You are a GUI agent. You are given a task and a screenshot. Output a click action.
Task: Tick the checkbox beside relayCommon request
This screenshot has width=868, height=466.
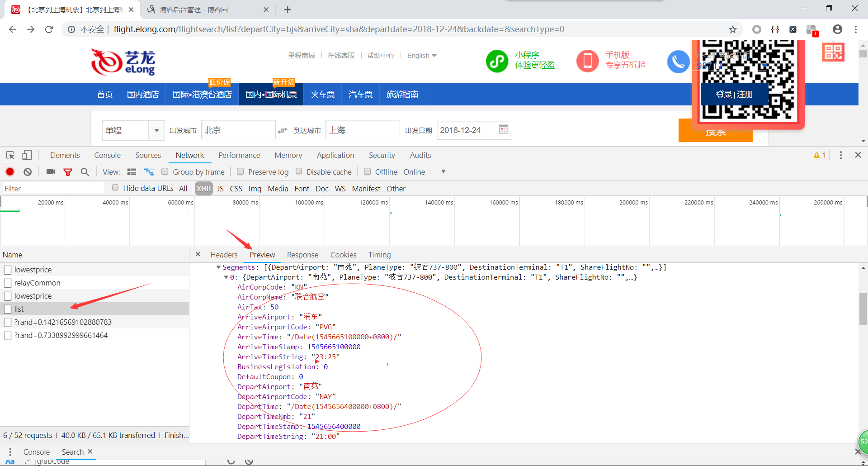(8, 283)
